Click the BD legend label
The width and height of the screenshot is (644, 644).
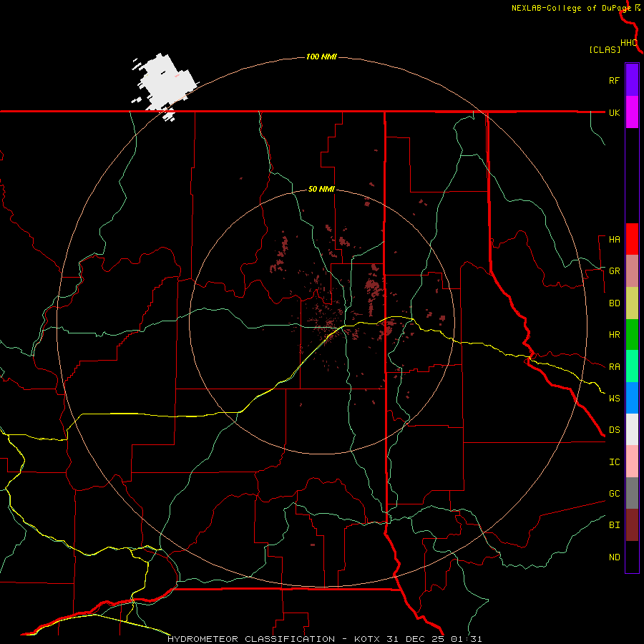tap(614, 303)
